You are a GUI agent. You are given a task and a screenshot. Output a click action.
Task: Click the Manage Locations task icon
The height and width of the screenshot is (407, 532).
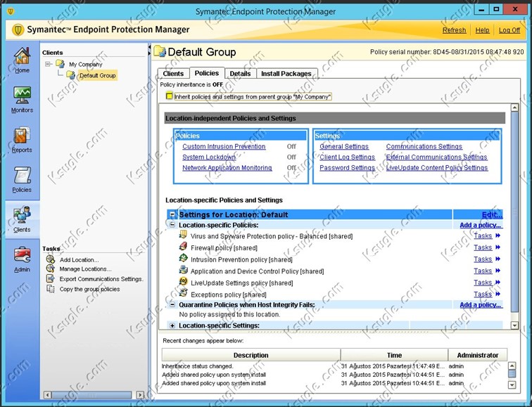51,269
